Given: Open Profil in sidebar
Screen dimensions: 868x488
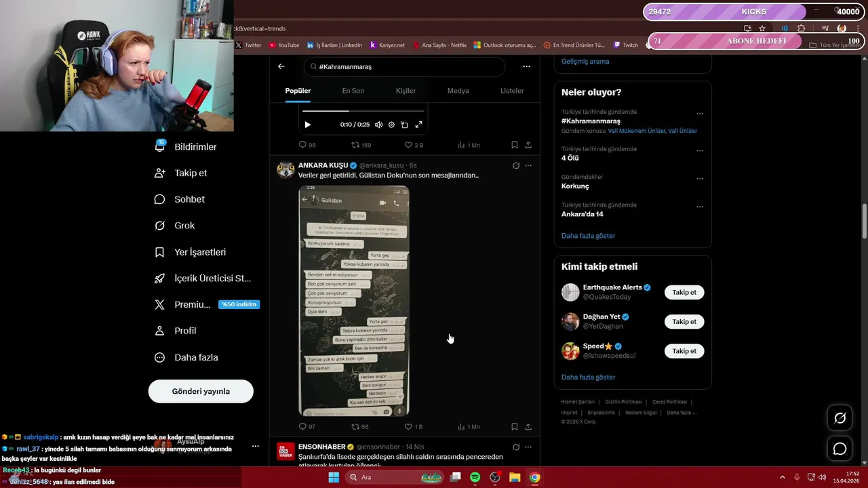Looking at the screenshot, I should coord(176,331).
